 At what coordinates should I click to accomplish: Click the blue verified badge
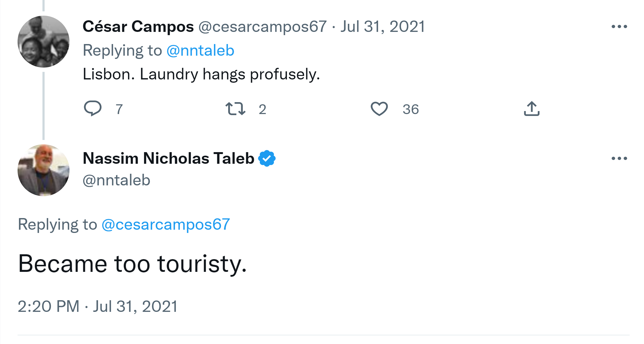pyautogui.click(x=267, y=158)
